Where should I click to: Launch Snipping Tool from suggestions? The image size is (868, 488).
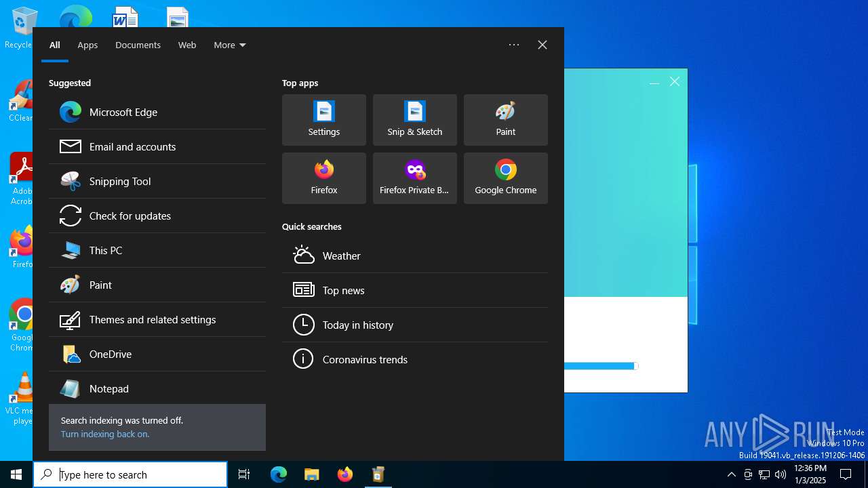tap(157, 182)
